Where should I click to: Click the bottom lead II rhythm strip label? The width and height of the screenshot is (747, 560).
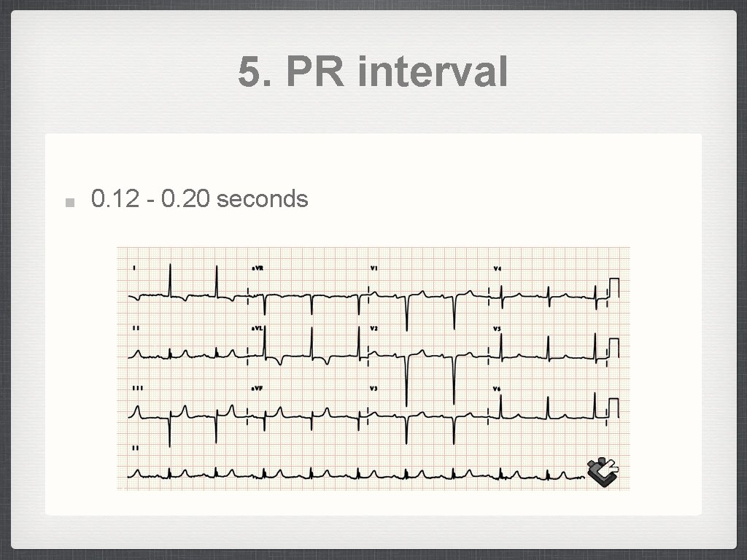coord(135,448)
